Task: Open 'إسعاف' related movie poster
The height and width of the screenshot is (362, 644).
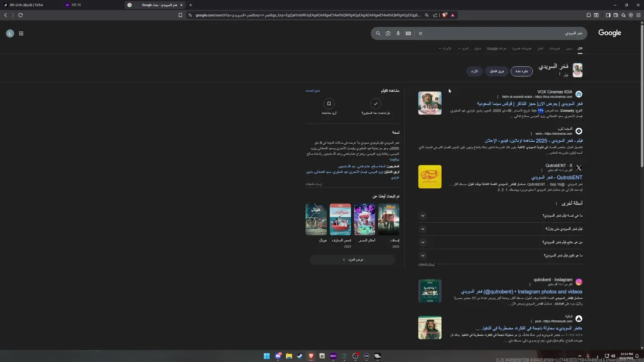Action: click(388, 219)
